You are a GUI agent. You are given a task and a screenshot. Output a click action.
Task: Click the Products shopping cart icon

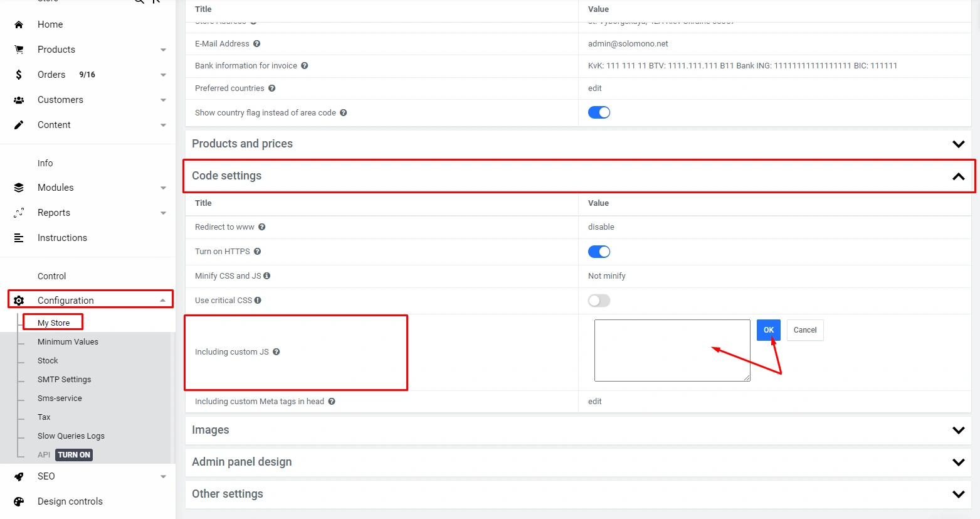pyautogui.click(x=19, y=50)
